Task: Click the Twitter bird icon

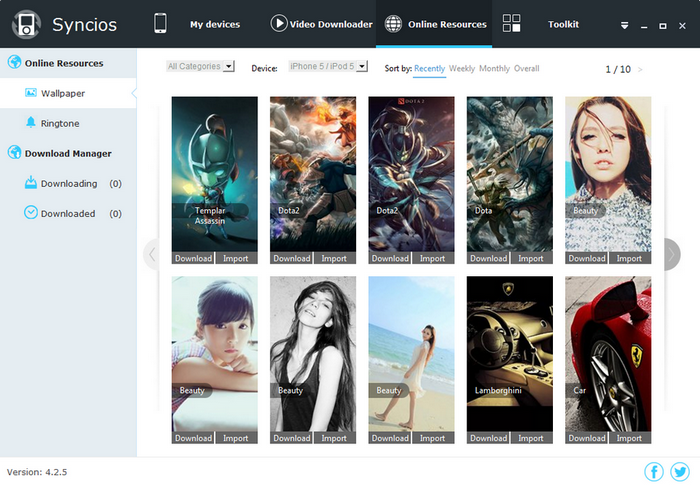Action: 680,471
